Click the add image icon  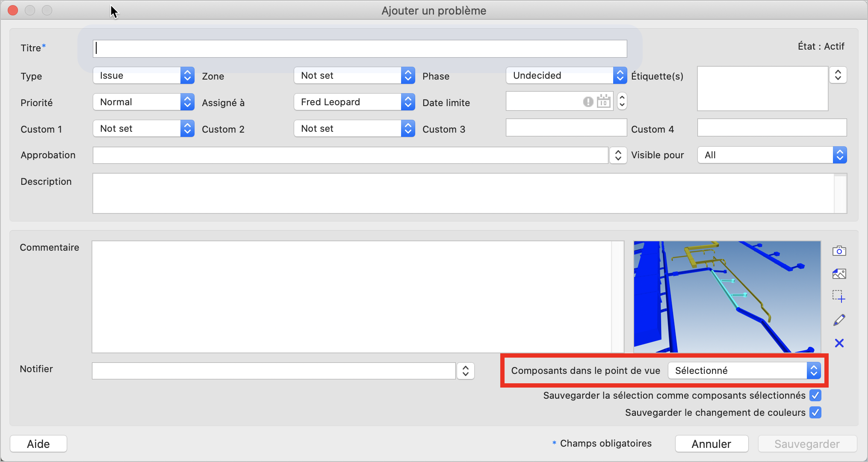(839, 274)
